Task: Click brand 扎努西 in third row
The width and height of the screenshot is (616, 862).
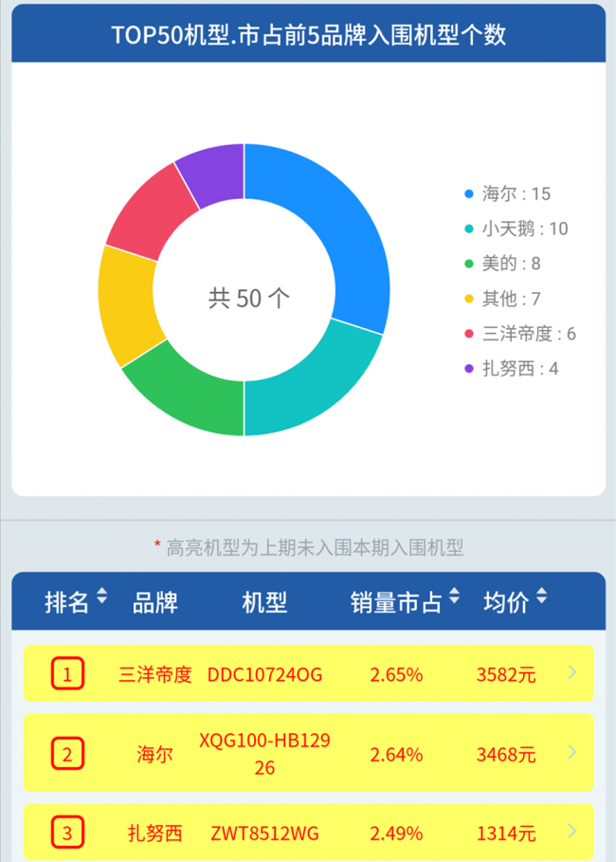Action: point(155,834)
